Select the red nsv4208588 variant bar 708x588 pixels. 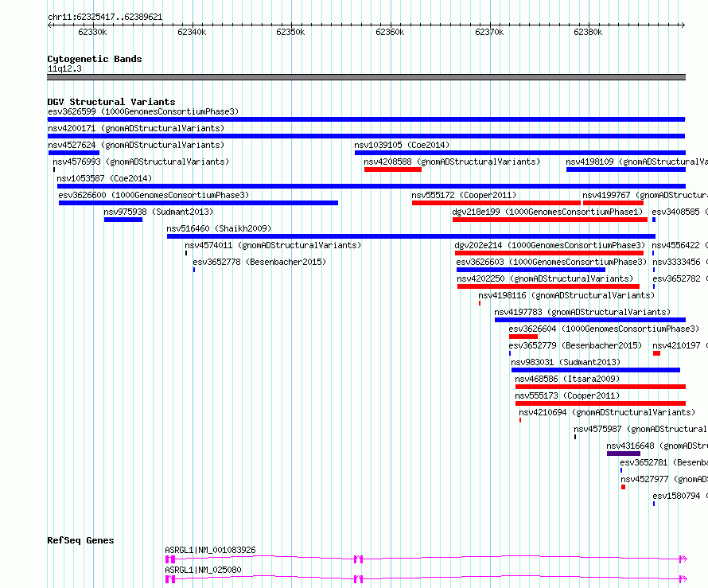click(x=393, y=169)
